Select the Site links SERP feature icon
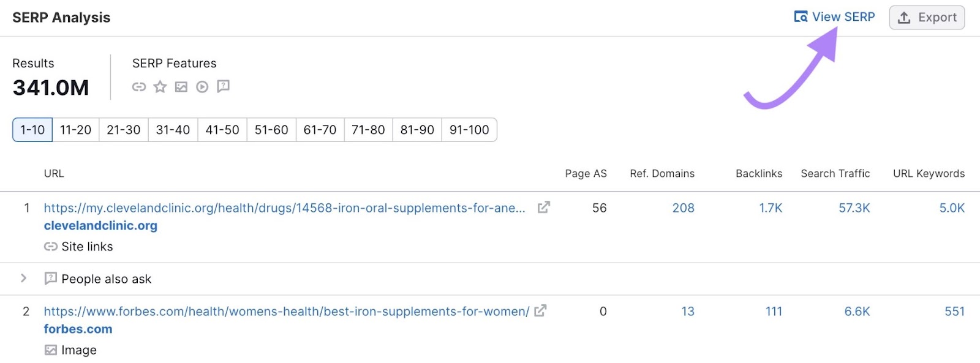Viewport: 980px width, 363px height. click(x=138, y=86)
